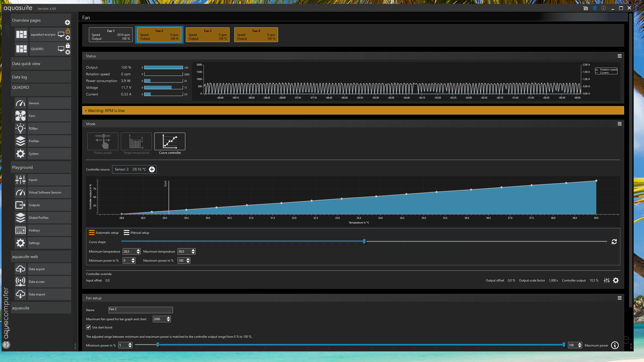The height and width of the screenshot is (362, 644).
Task: Open controller override gear settings
Action: point(616,280)
